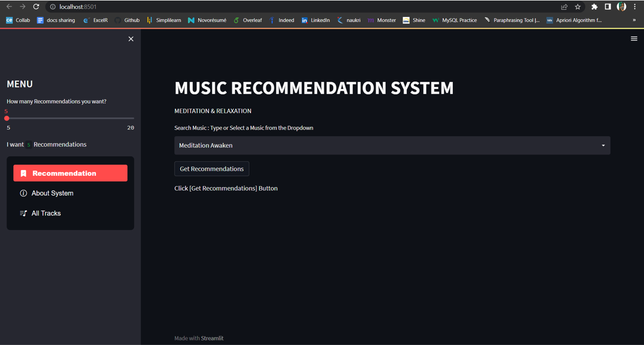This screenshot has width=644, height=345.
Task: Click the extensions puzzle icon in the toolbar
Action: pyautogui.click(x=594, y=6)
